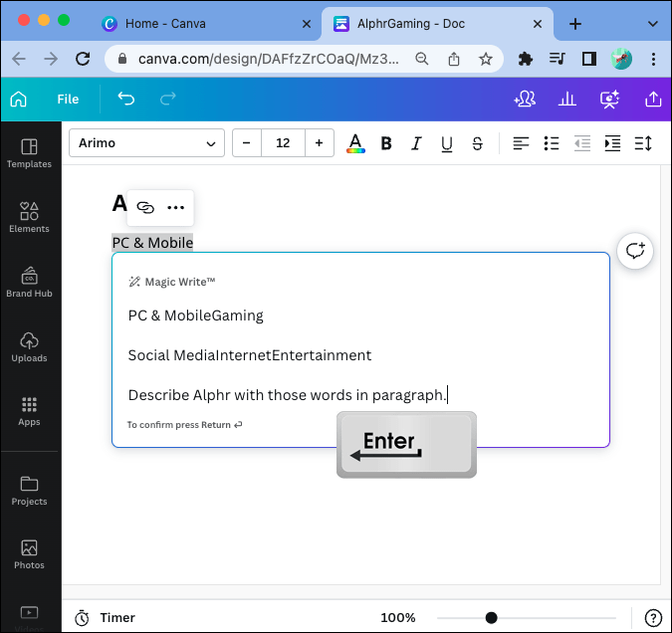The image size is (672, 633).
Task: Toggle bold formatting
Action: pyautogui.click(x=386, y=143)
